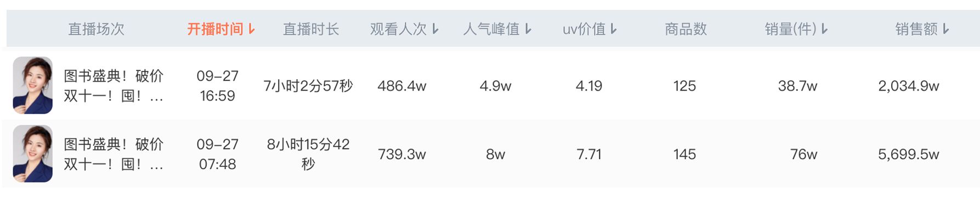The width and height of the screenshot is (980, 200).
Task: Select the 商品数 column header
Action: (686, 29)
